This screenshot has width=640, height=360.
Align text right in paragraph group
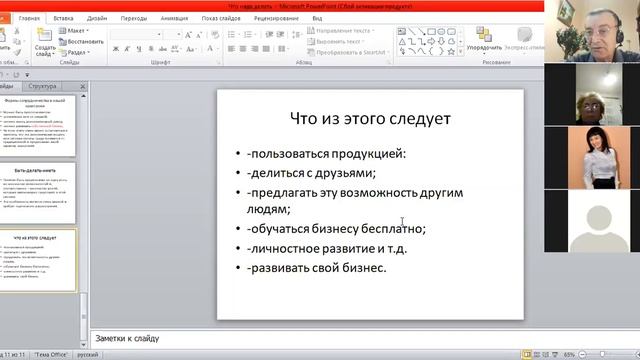[x=255, y=49]
